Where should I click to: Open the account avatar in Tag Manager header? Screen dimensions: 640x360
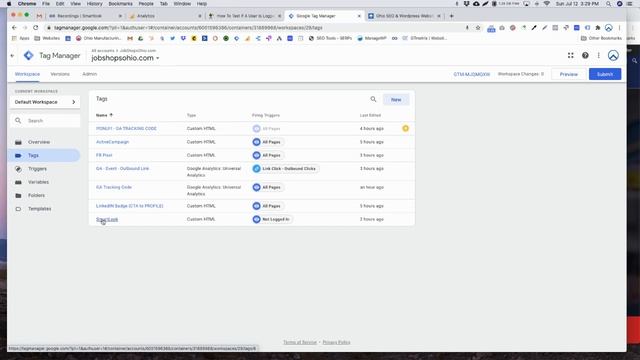tap(613, 56)
